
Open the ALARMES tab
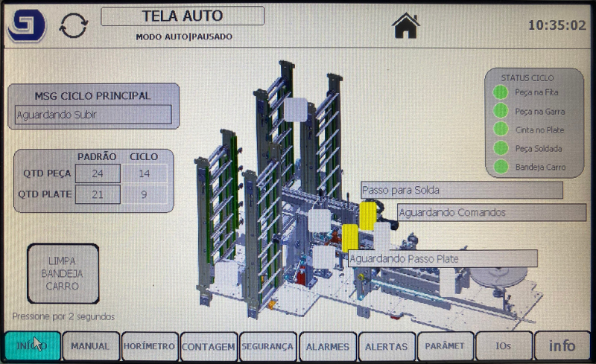tap(328, 345)
